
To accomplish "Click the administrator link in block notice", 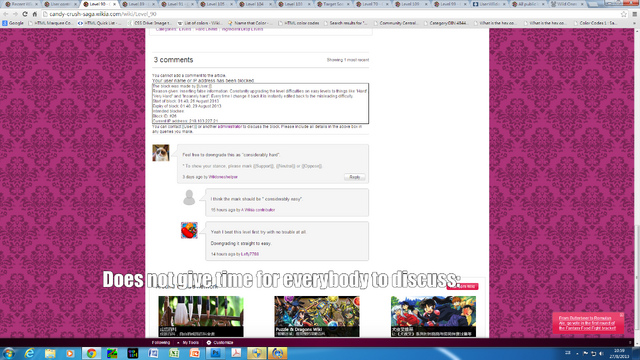I will coord(230,127).
